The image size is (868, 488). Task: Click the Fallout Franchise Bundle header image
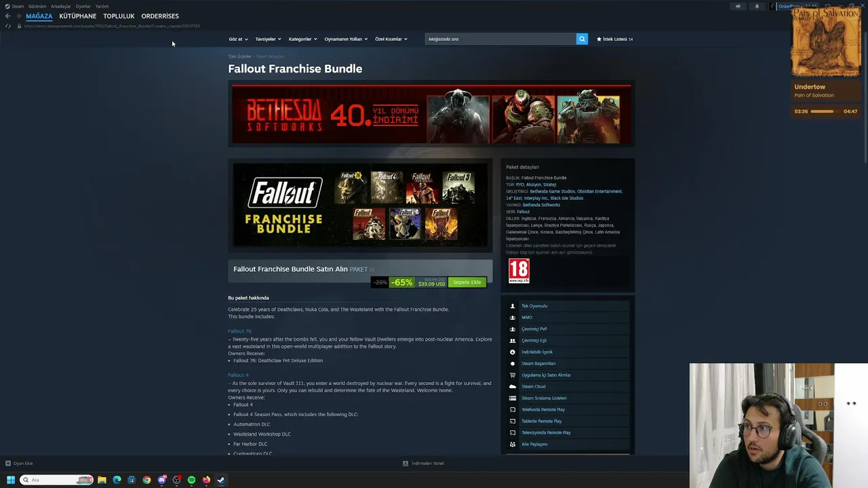click(360, 205)
